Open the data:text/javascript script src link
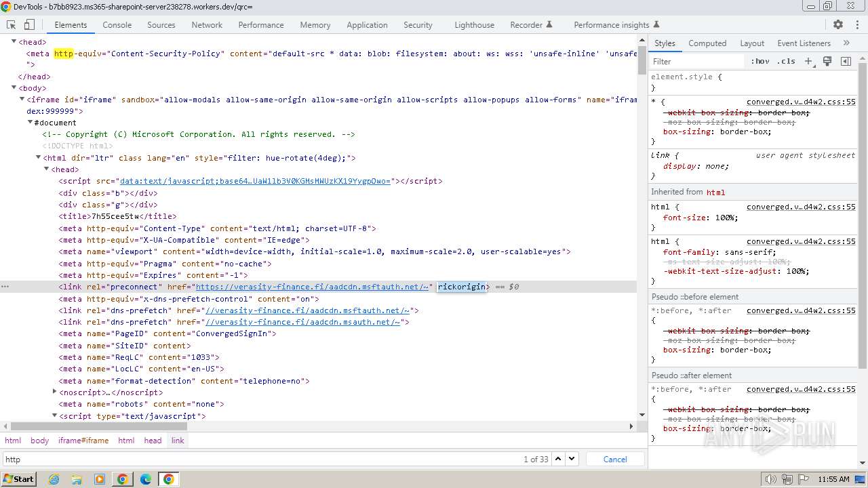This screenshot has width=868, height=488. (x=256, y=181)
